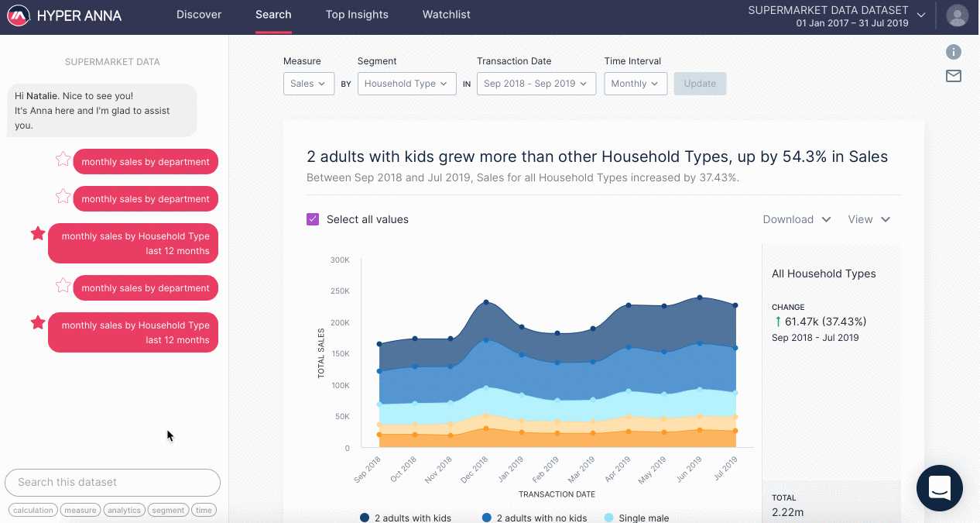The height and width of the screenshot is (523, 980).
Task: Uncheck the Select all values checkbox
Action: click(x=313, y=219)
